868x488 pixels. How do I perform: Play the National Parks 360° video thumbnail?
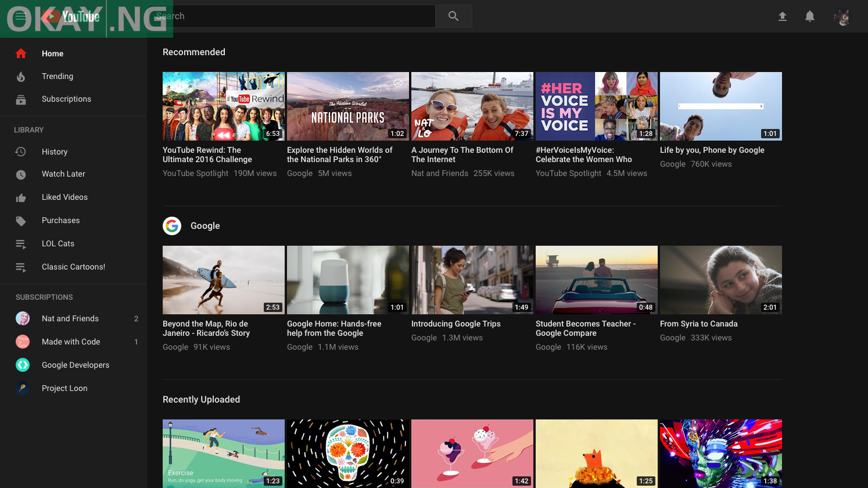[x=348, y=106]
